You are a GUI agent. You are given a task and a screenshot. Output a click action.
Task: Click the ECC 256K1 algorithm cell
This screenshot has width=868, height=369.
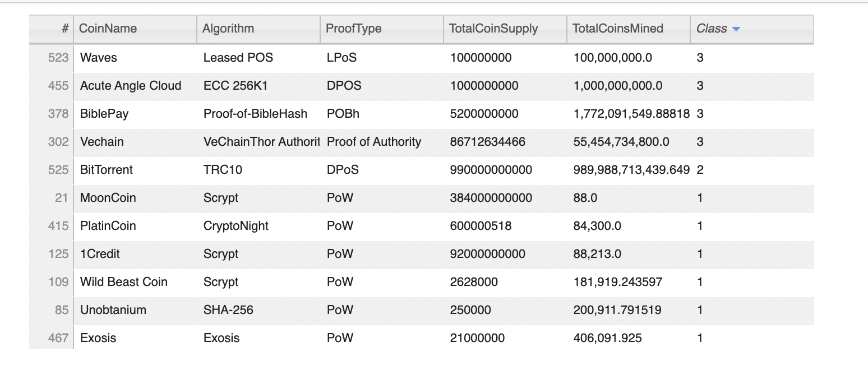coord(258,86)
